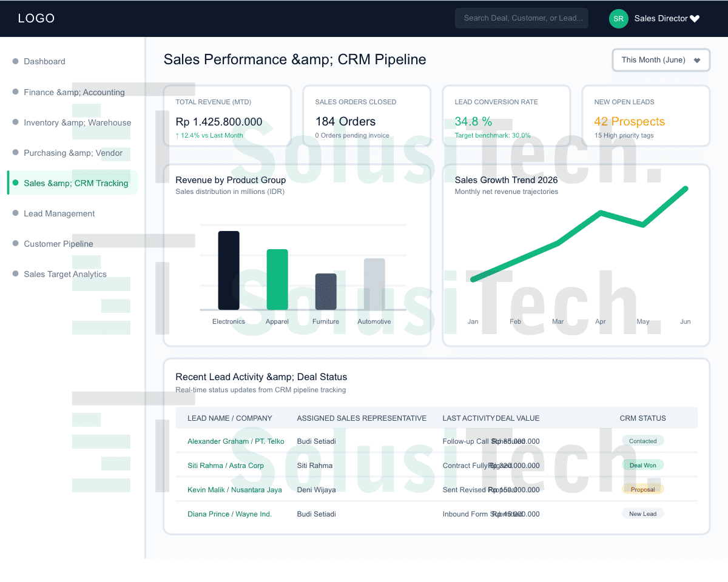
Task: Click the Total Revenue (MTD) card
Action: point(227,116)
